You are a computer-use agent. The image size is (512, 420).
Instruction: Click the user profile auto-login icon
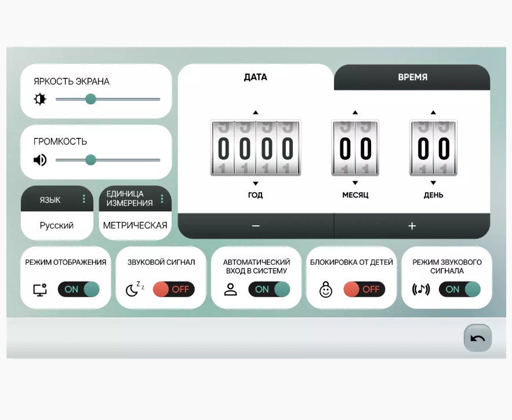[x=231, y=290]
